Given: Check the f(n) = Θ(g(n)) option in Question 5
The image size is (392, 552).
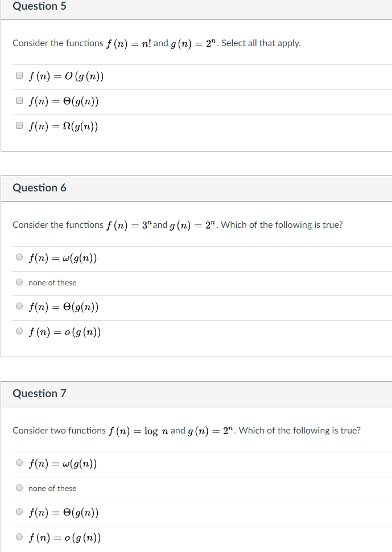Looking at the screenshot, I should click(18, 100).
